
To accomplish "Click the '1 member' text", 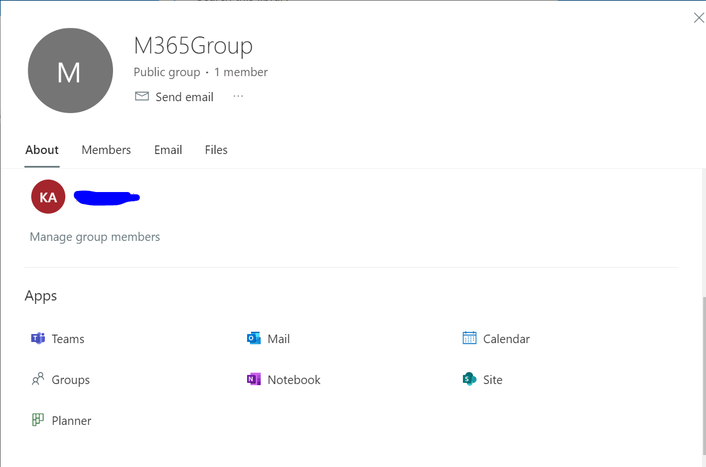I will 241,72.
